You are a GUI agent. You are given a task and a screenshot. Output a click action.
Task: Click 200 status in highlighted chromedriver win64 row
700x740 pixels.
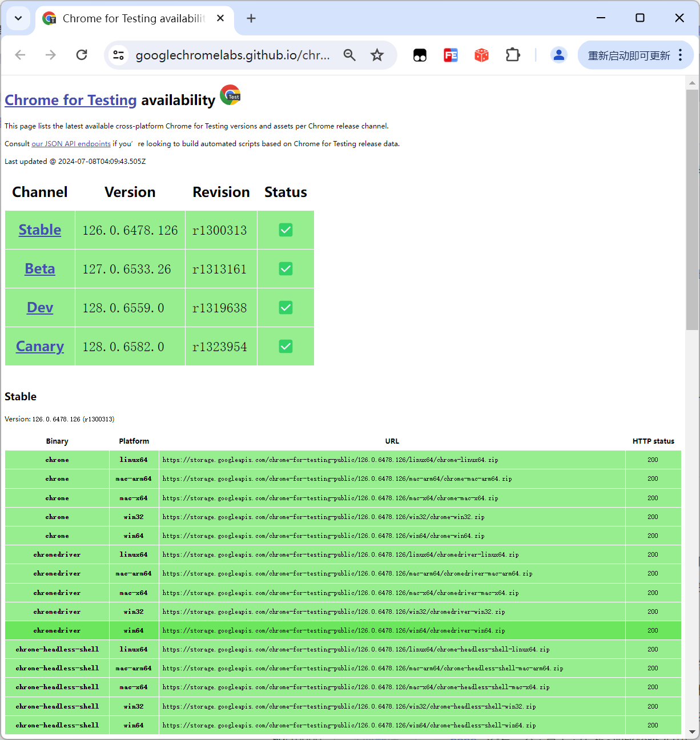coord(653,630)
